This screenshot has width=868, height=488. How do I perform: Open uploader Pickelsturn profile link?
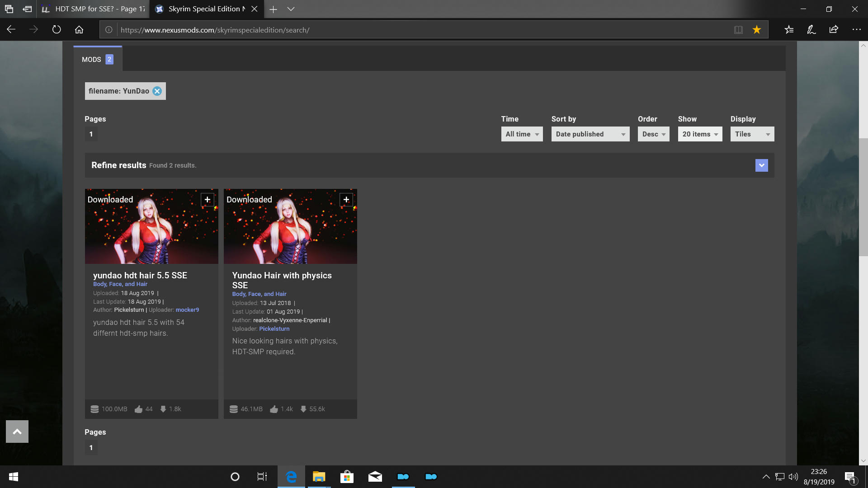pos(274,329)
